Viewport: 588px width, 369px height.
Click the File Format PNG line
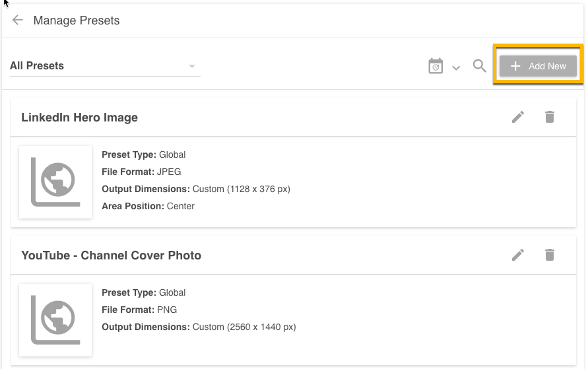139,310
